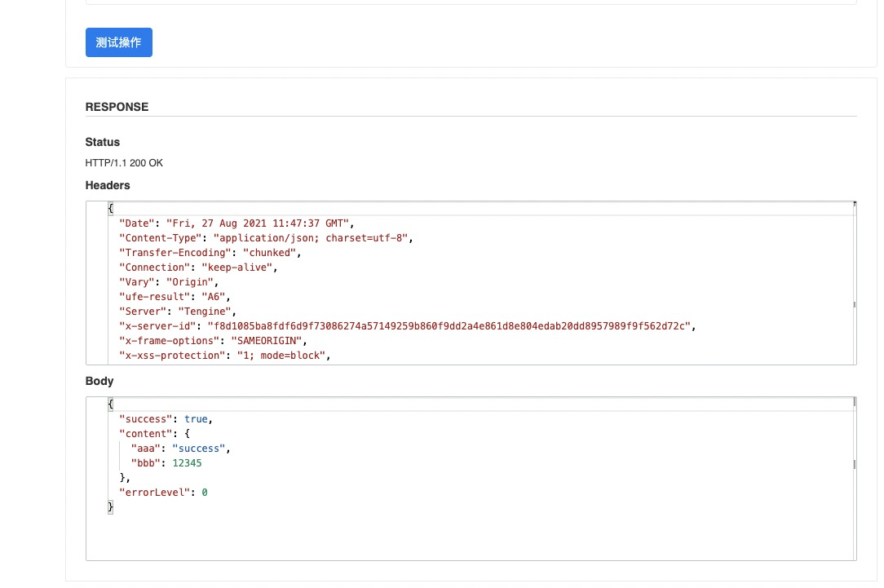The width and height of the screenshot is (884, 588).
Task: Select the RESPONSE section heading
Action: click(117, 107)
